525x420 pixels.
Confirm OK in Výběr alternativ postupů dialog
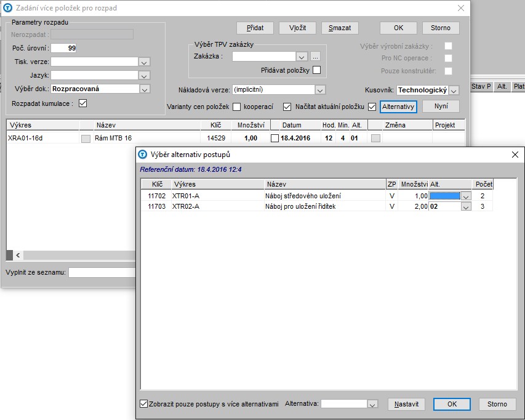[452, 404]
